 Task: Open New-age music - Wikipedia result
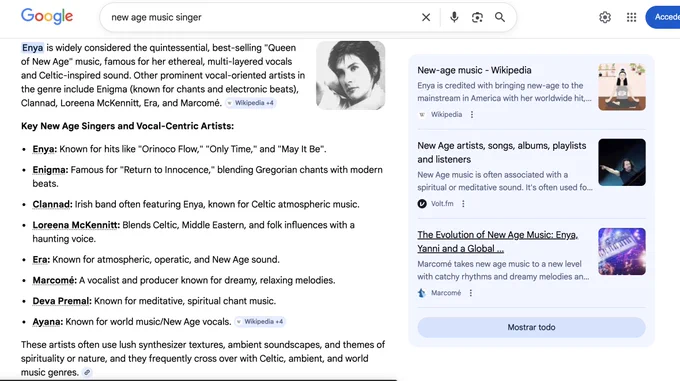click(474, 70)
